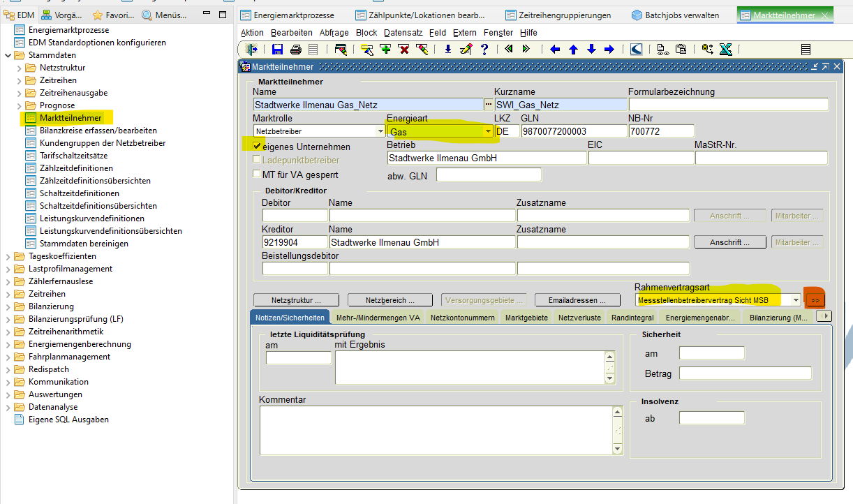Open the Energieart dropdown showing Gas
This screenshot has height=504, width=853.
487,131
